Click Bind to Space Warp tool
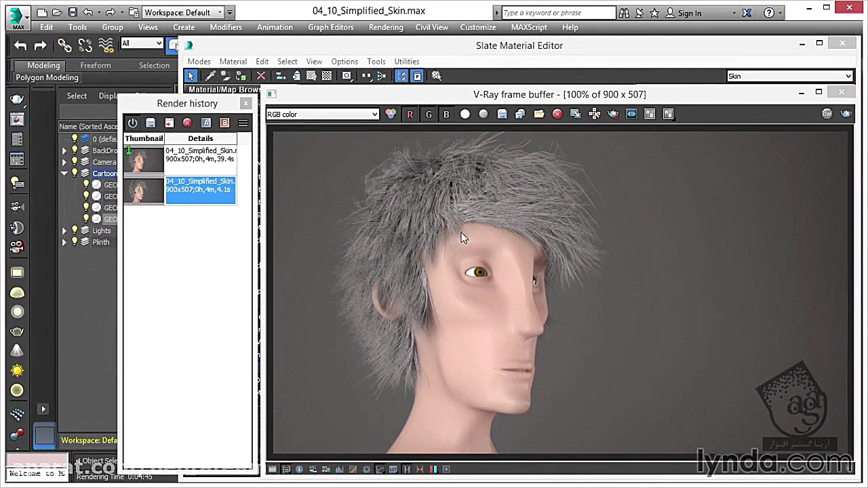This screenshot has width=868, height=488. pyautogui.click(x=106, y=45)
